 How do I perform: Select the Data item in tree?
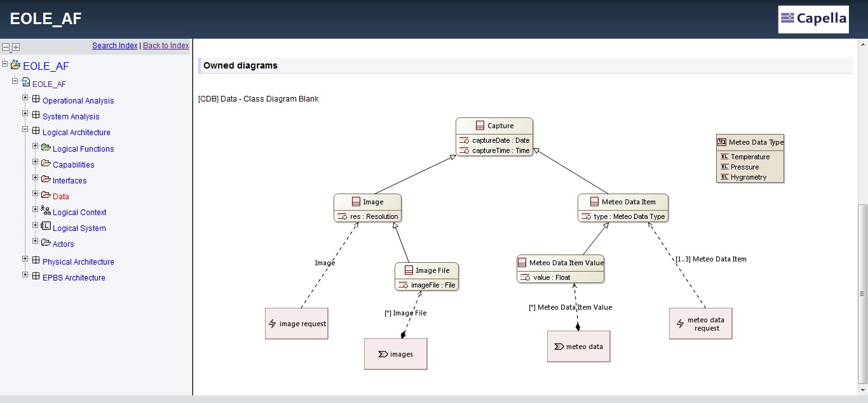point(61,197)
